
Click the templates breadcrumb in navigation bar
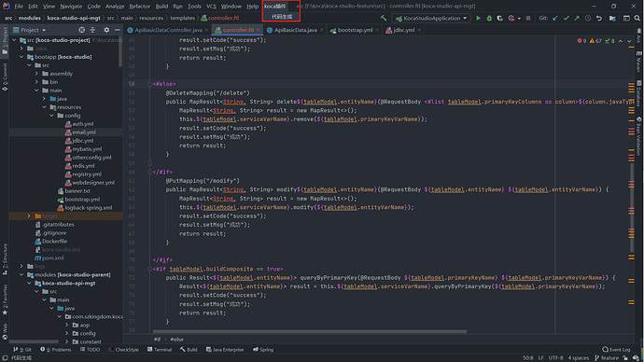(182, 18)
